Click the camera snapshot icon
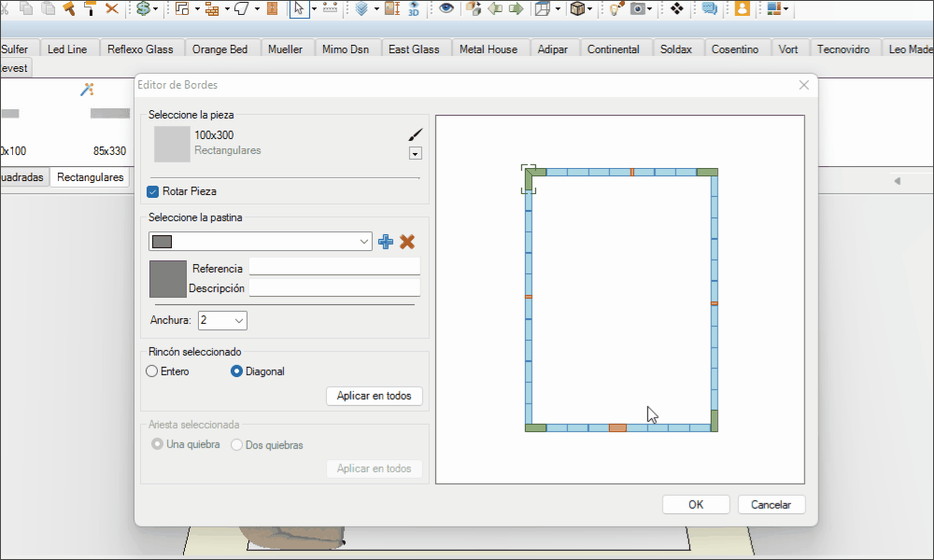934x560 pixels. [x=638, y=8]
